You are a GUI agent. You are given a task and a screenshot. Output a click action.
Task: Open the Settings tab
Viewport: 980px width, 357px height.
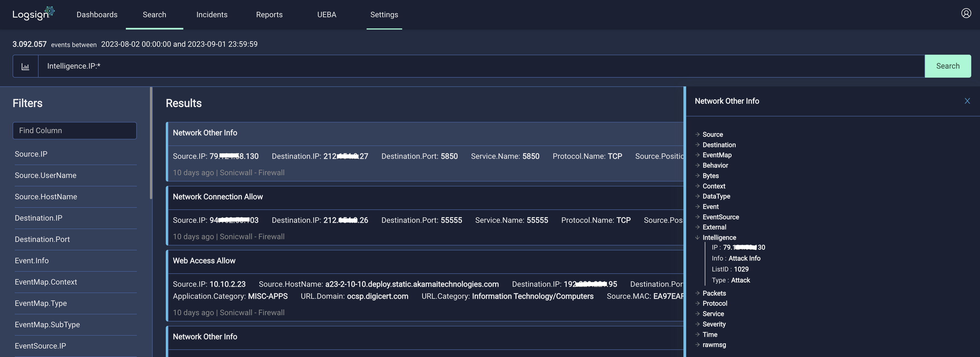click(384, 14)
